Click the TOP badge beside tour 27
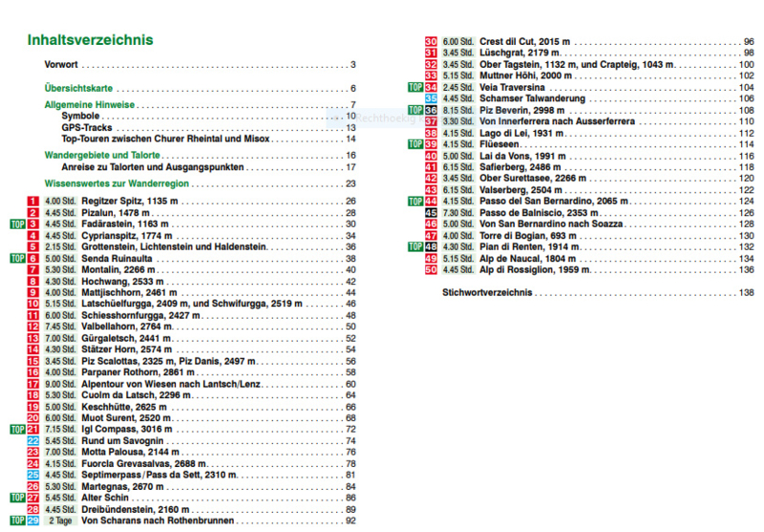The width and height of the screenshot is (764, 532). pyautogui.click(x=17, y=498)
